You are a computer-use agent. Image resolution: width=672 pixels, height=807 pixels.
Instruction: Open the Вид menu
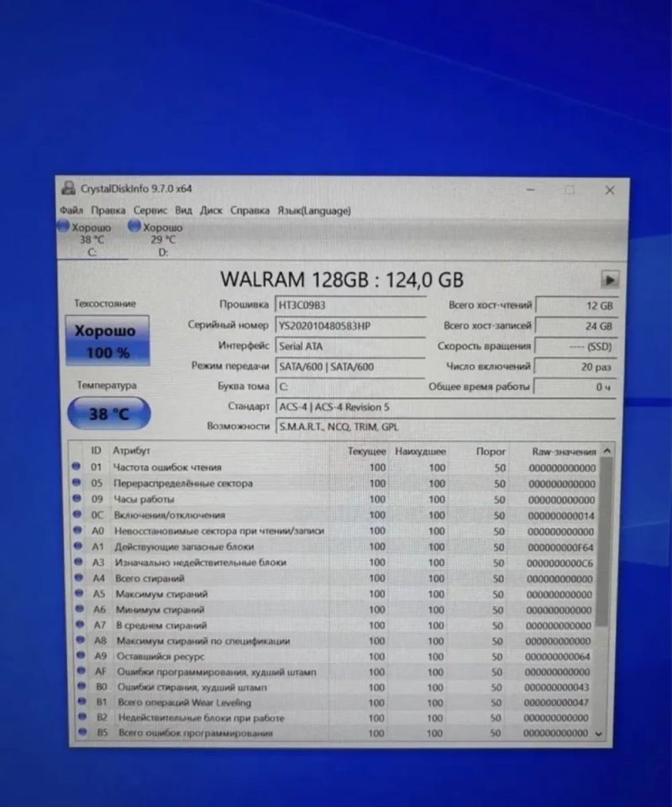(x=184, y=210)
